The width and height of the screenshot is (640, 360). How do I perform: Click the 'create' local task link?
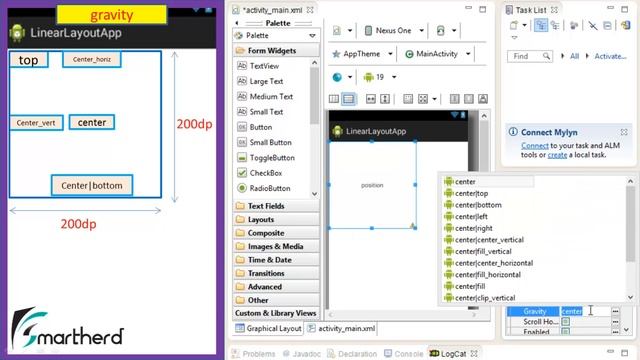click(x=557, y=155)
